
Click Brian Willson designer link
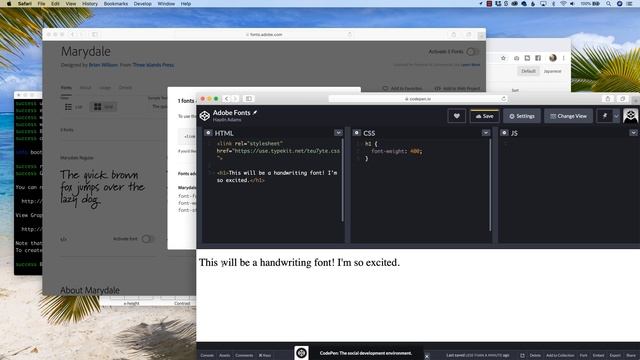point(103,65)
